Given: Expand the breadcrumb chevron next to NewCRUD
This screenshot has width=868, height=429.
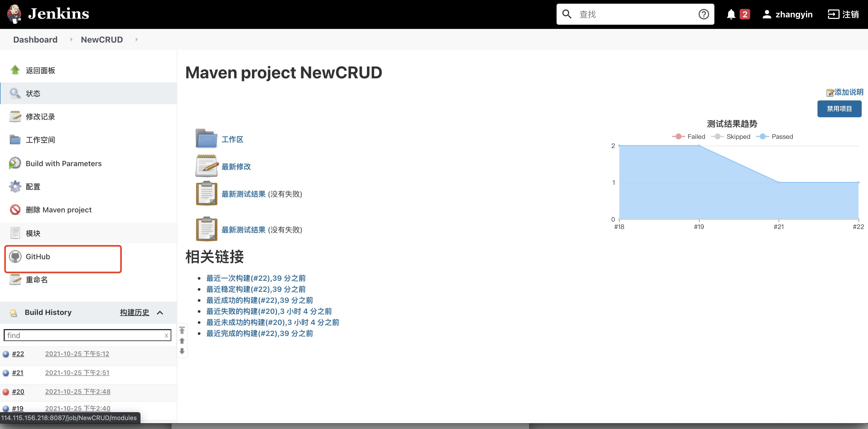Looking at the screenshot, I should pyautogui.click(x=137, y=39).
